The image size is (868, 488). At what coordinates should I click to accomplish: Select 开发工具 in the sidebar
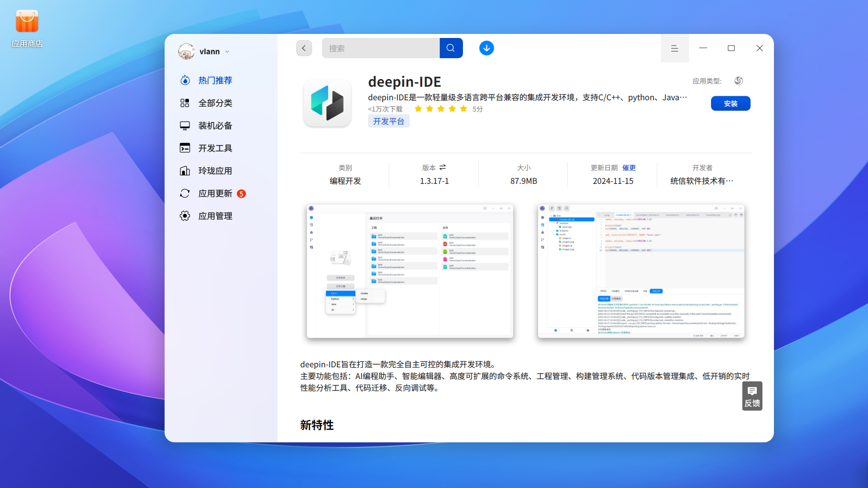tap(215, 148)
